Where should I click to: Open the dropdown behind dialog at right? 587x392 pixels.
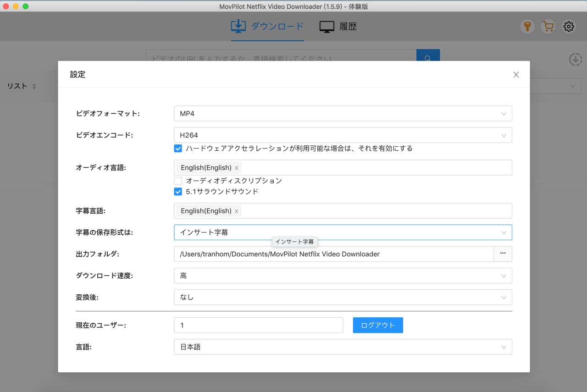pyautogui.click(x=555, y=86)
